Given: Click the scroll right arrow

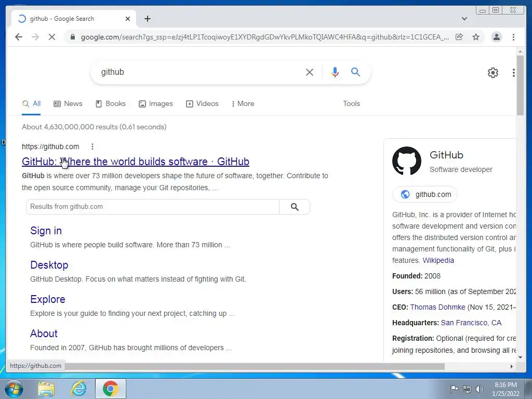Looking at the screenshot, I should [512, 366].
